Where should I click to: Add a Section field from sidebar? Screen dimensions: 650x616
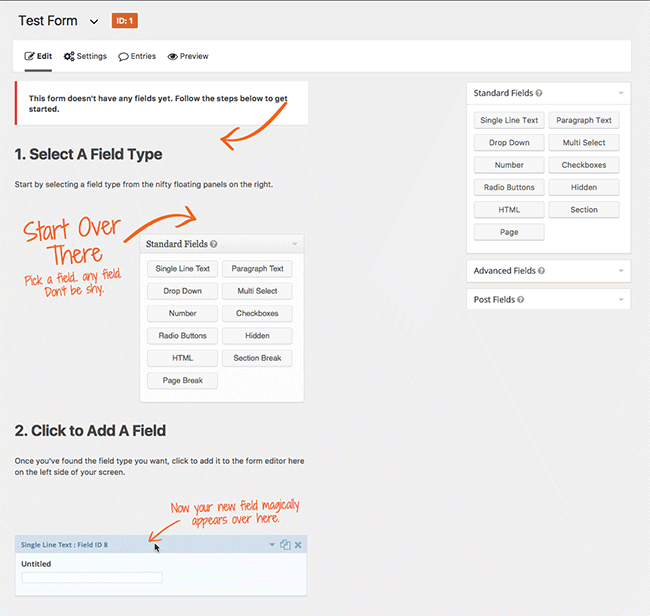coord(584,210)
